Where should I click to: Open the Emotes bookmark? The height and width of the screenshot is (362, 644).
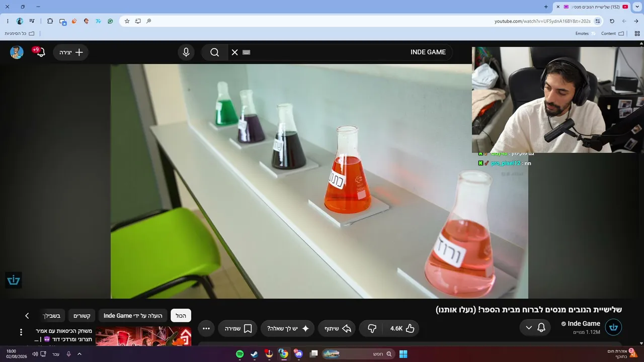tap(585, 34)
